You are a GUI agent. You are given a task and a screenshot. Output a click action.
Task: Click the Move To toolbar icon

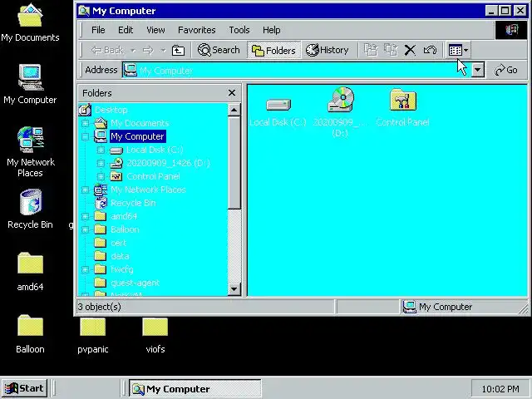pyautogui.click(x=371, y=50)
